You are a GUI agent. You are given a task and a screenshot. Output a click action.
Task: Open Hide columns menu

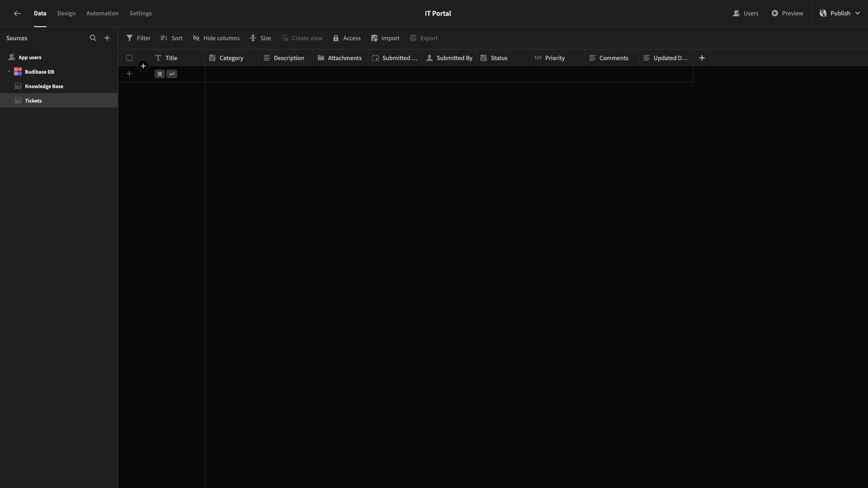click(216, 38)
